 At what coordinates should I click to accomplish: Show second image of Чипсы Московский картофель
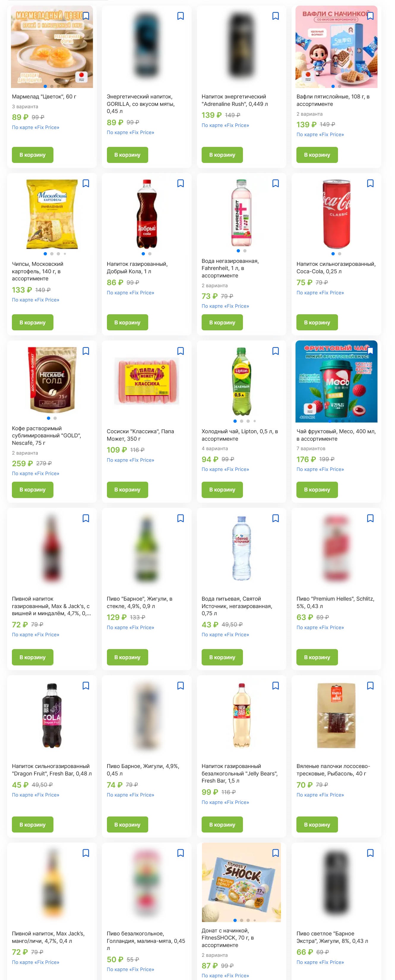point(52,253)
